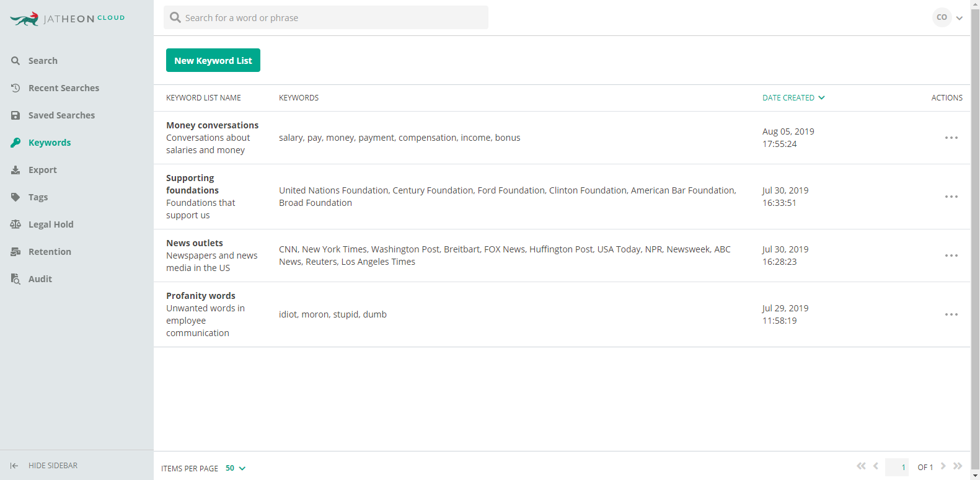The height and width of the screenshot is (480, 980).
Task: Go to first page double-arrow
Action: [x=861, y=466]
